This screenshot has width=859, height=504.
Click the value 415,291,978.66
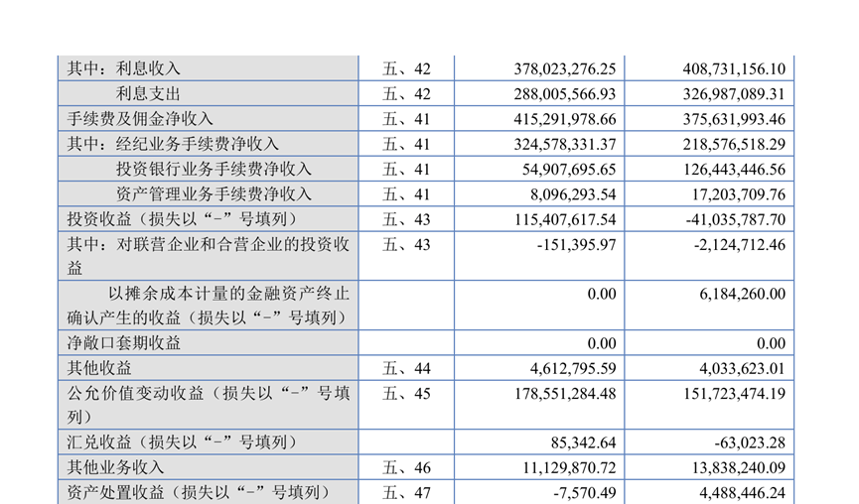click(564, 119)
